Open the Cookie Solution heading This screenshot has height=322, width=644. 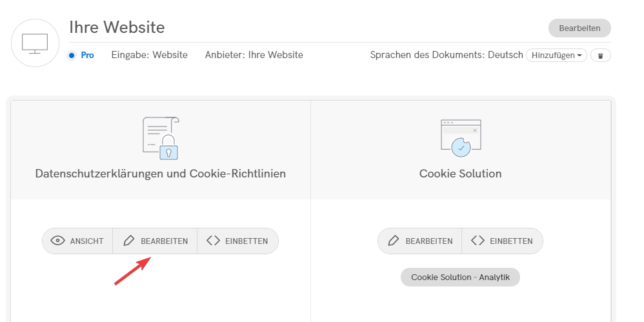click(x=460, y=174)
